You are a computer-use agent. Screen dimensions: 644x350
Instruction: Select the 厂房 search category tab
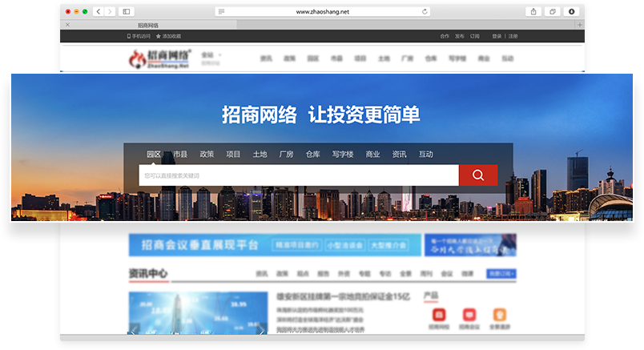[x=286, y=154]
